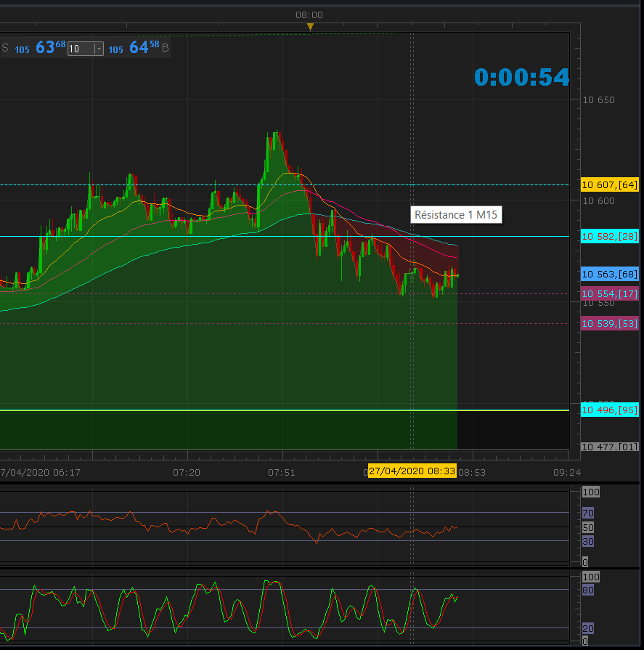Viewport: 644px width, 650px height.
Task: Click the RSI 70 level label
Action: [x=588, y=513]
